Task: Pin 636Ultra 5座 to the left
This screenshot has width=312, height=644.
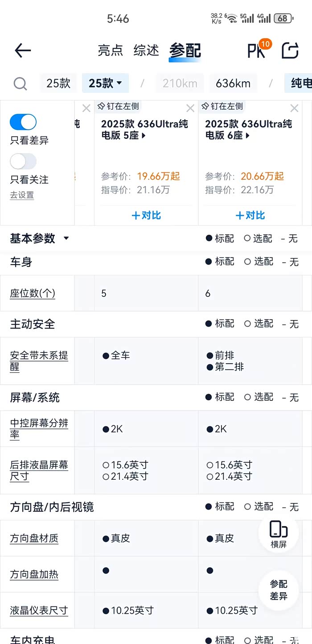Action: coord(119,106)
